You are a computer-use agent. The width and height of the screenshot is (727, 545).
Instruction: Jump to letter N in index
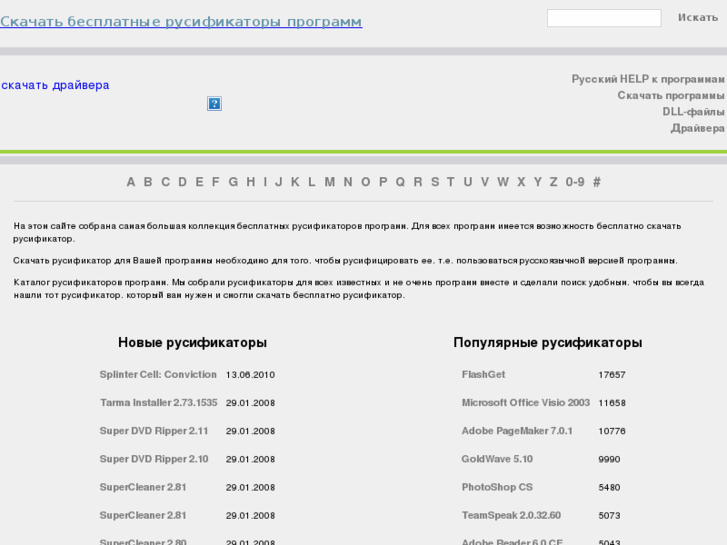coord(348,182)
